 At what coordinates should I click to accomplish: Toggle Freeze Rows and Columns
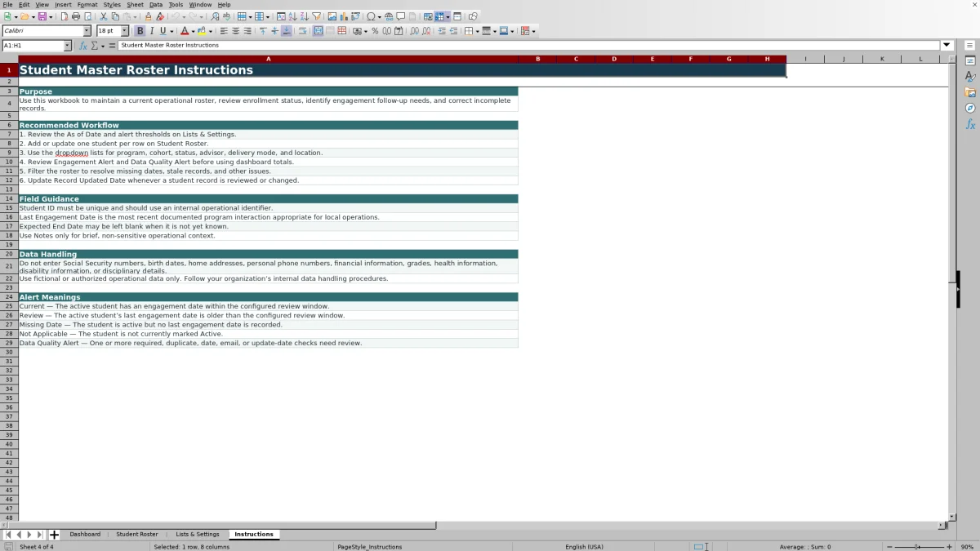(439, 16)
